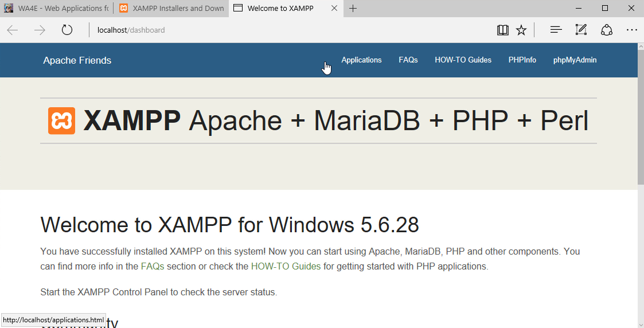Open Applications in navigation bar
Viewport: 644px width, 328px height.
[x=361, y=60]
